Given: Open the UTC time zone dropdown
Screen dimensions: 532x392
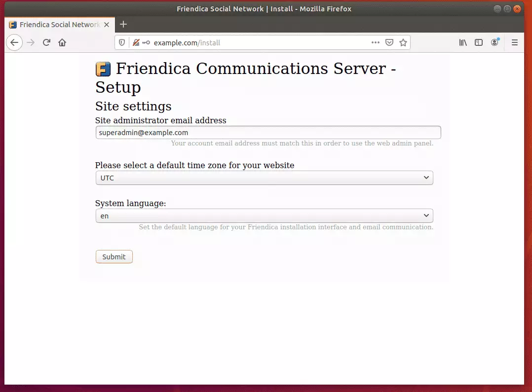Looking at the screenshot, I should [x=265, y=178].
